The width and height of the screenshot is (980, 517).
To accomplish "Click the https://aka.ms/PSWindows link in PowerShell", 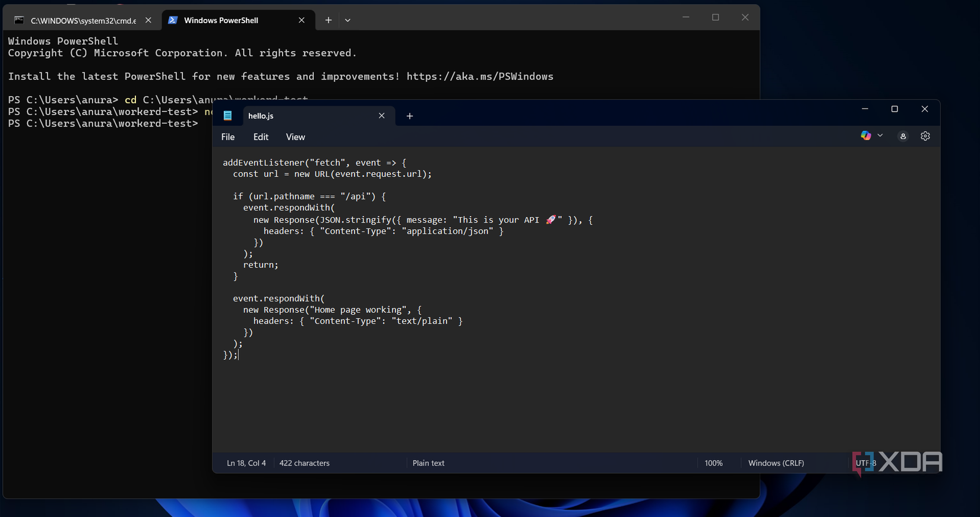I will coord(480,77).
